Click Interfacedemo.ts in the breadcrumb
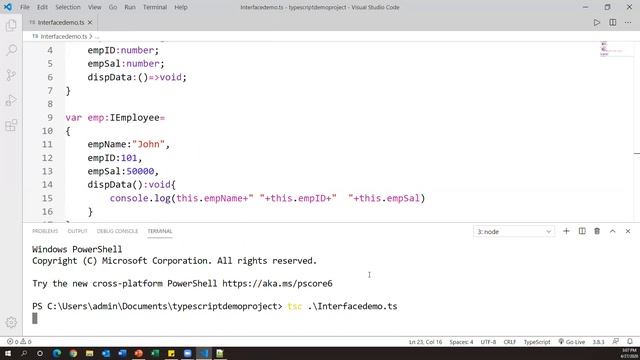Viewport: 640px width, 360px height. [64, 36]
